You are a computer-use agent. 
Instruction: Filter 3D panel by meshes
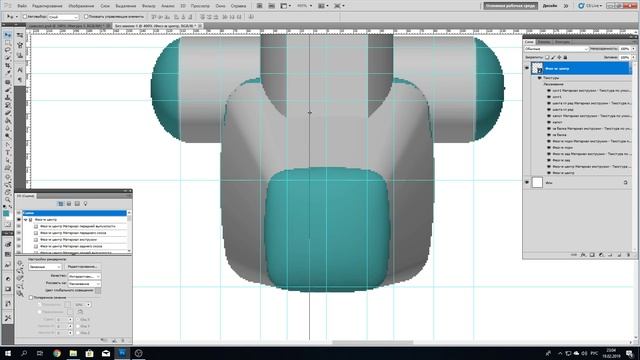coord(69,204)
